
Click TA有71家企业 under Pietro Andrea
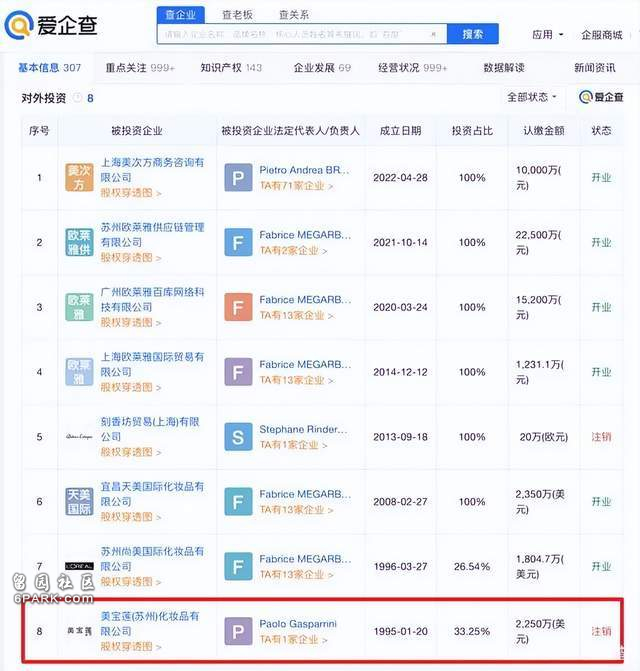(296, 186)
